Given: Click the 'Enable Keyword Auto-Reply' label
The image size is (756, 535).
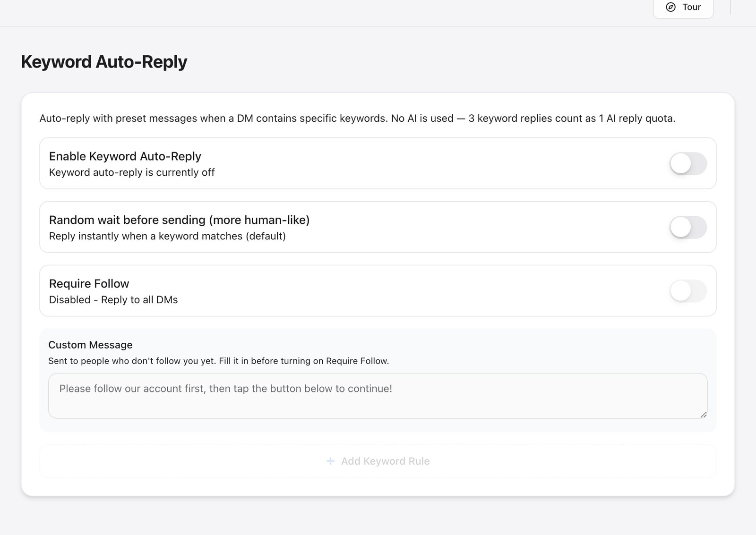Looking at the screenshot, I should click(x=125, y=156).
